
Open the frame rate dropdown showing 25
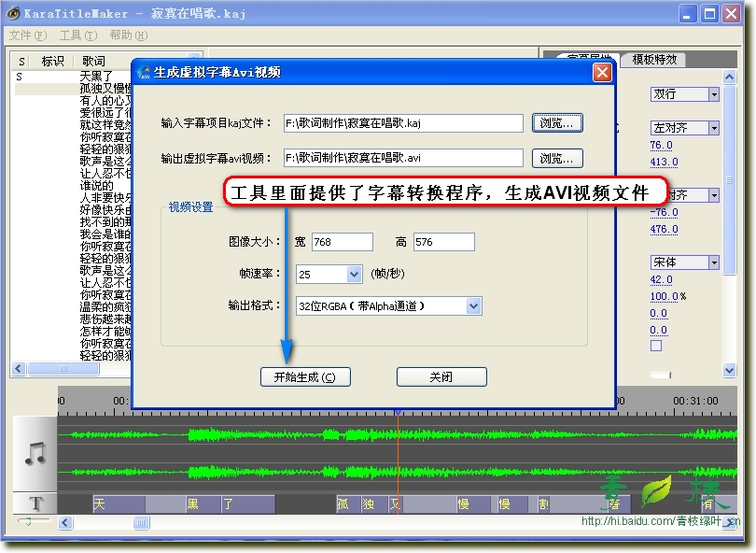pyautogui.click(x=354, y=274)
